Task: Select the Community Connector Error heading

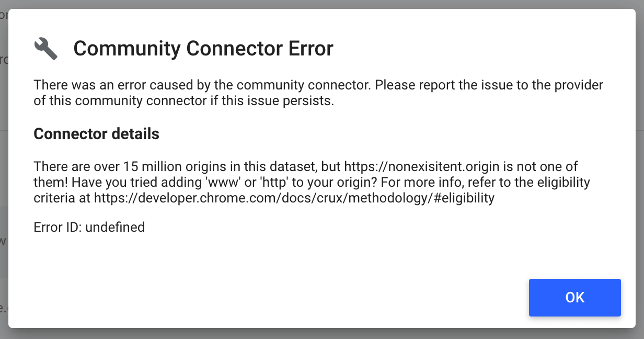Action: [203, 48]
